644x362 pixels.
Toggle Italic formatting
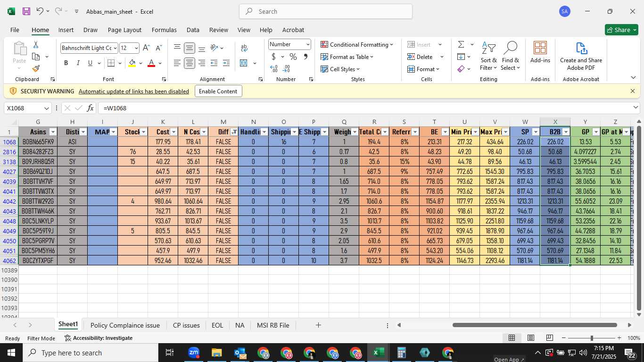(x=78, y=63)
